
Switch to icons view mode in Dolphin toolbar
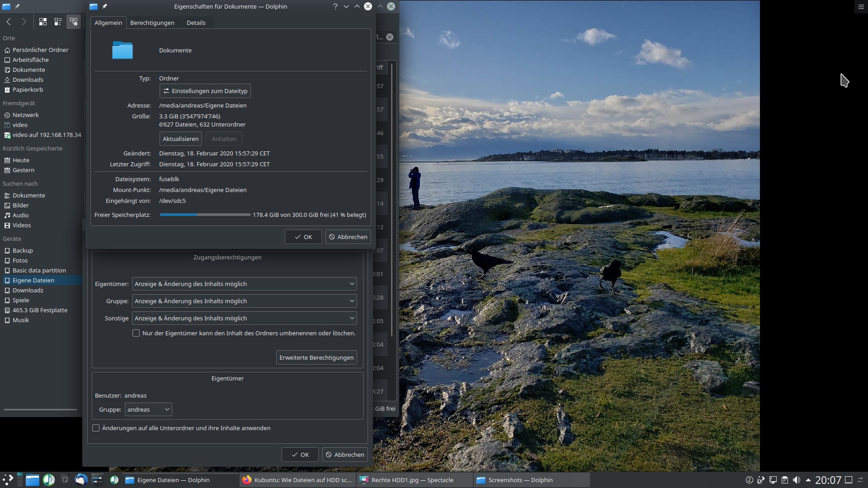click(x=43, y=22)
